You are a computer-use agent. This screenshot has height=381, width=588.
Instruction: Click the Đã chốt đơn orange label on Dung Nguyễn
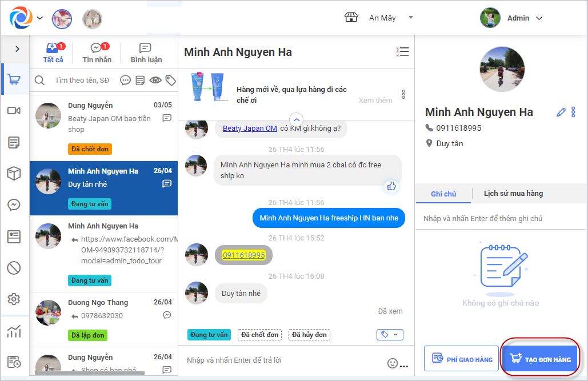pos(90,149)
